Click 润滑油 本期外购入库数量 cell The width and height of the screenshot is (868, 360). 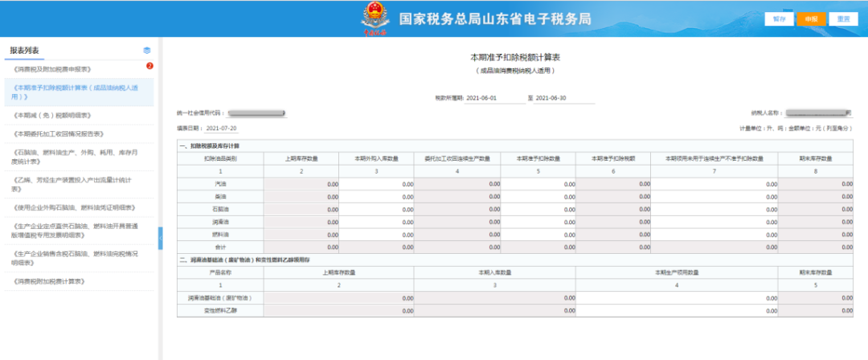coord(376,222)
